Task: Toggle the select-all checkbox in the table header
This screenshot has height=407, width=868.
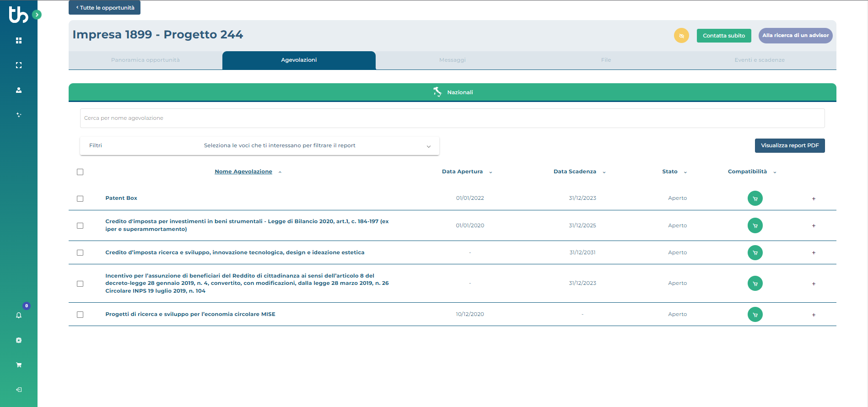Action: click(x=80, y=172)
